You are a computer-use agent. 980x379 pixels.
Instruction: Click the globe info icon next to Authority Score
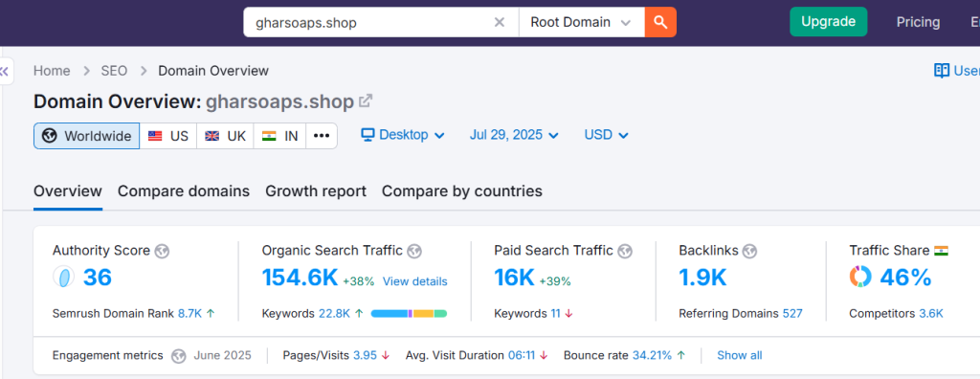162,252
